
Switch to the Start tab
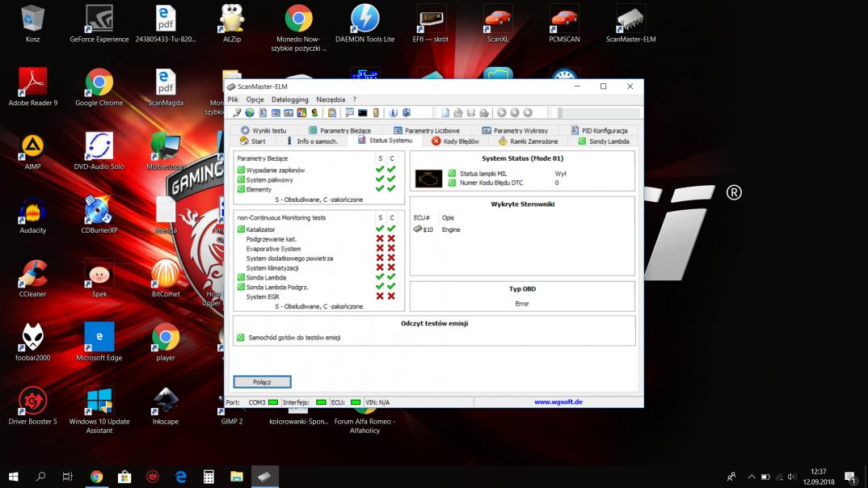(x=252, y=141)
